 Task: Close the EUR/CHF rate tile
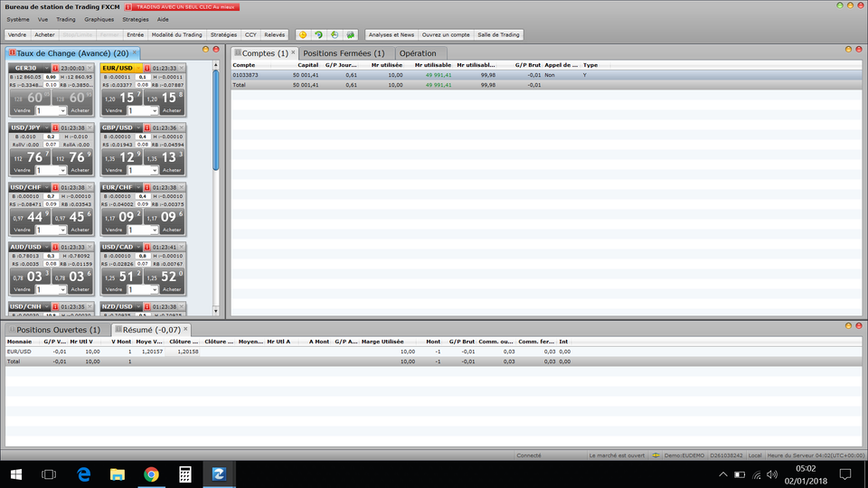(x=182, y=188)
